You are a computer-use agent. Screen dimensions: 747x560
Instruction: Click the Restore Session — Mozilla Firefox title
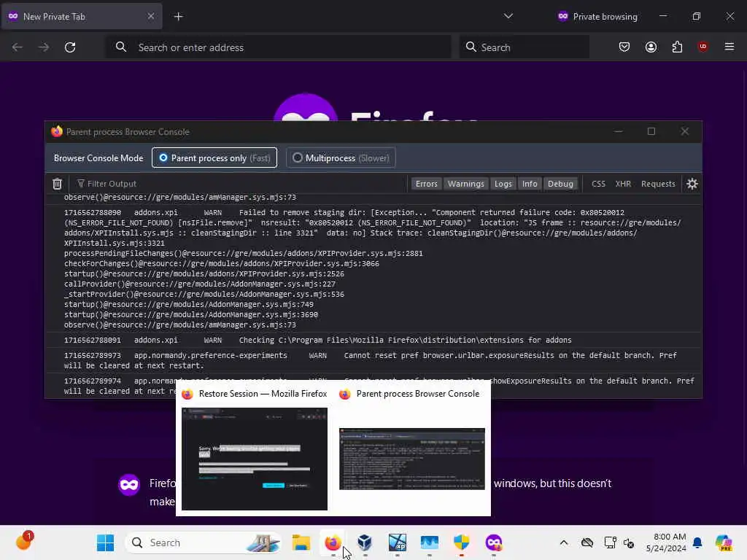(x=263, y=394)
